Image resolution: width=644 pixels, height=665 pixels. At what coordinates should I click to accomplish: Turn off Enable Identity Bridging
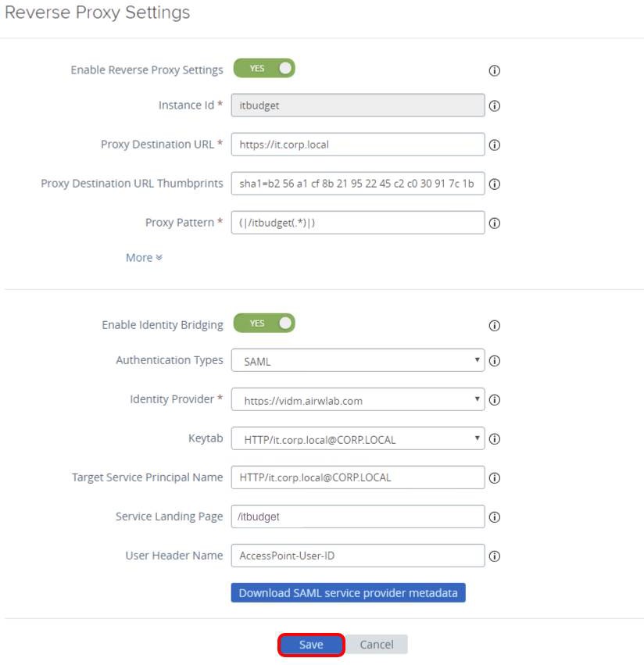click(264, 323)
